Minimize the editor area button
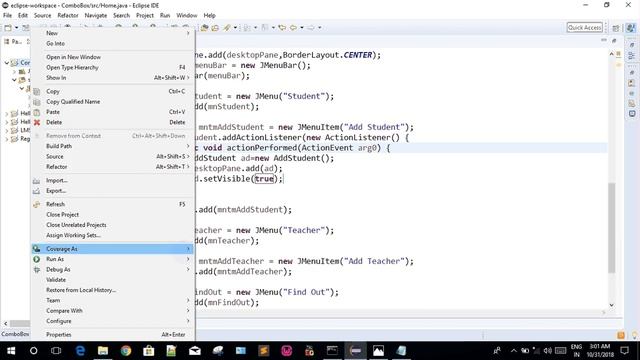The image size is (640, 360). pyautogui.click(x=604, y=40)
